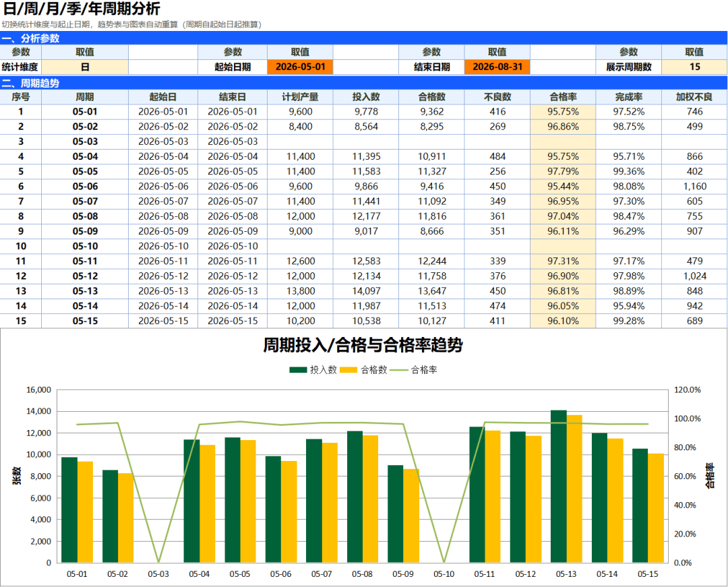Click the 计划产量 column header
This screenshot has width=728, height=587.
pyautogui.click(x=301, y=97)
